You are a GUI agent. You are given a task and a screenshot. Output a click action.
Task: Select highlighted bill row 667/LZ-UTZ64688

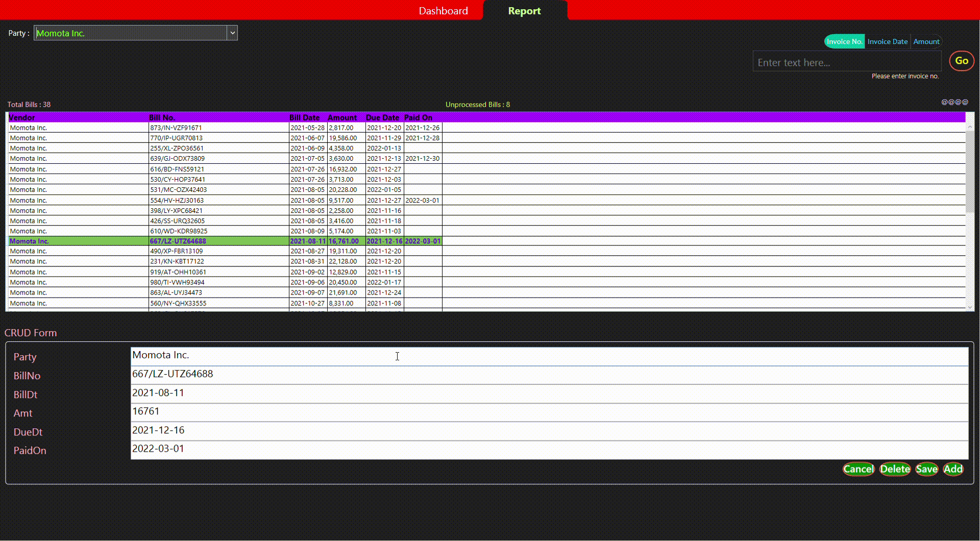pos(225,241)
